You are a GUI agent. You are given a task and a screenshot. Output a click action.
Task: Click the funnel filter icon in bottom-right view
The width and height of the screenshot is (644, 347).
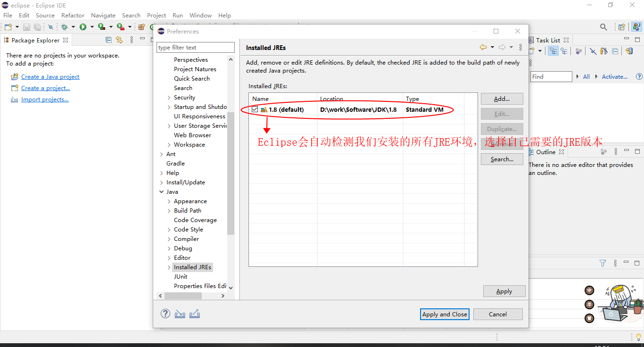pyautogui.click(x=603, y=264)
